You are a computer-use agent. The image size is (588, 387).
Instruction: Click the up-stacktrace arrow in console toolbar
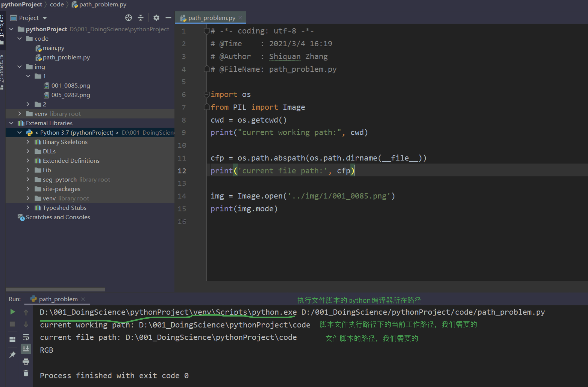(x=26, y=312)
